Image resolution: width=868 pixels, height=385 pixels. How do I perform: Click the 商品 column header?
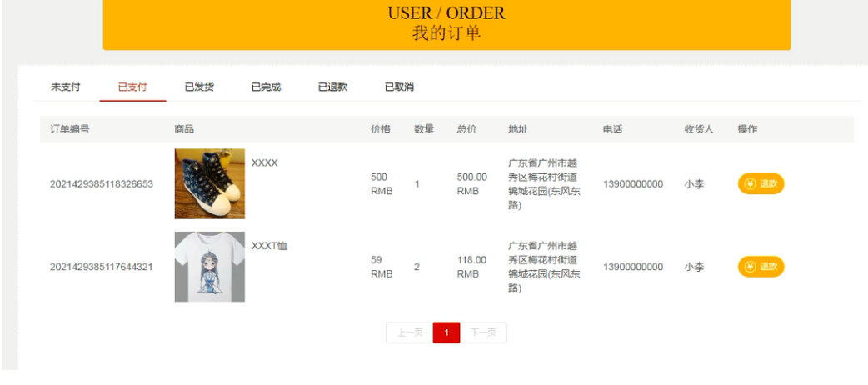tap(184, 129)
